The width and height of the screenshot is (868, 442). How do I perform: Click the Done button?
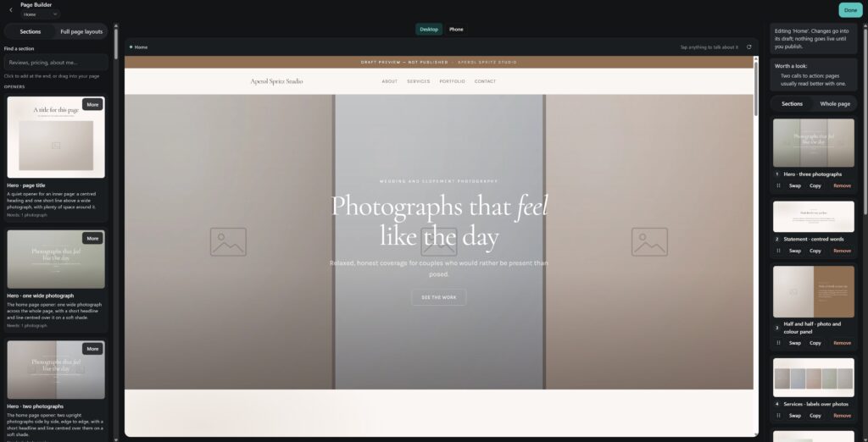pos(850,10)
